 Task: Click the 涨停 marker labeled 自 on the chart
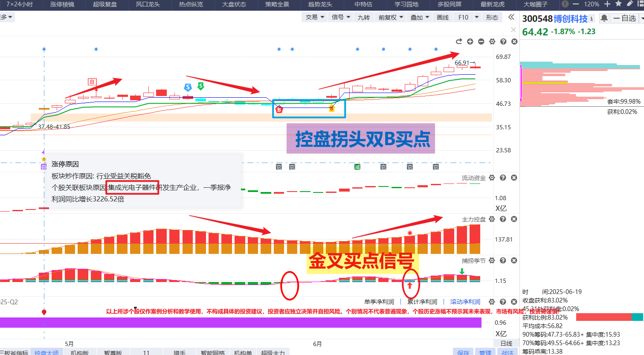[x=92, y=82]
